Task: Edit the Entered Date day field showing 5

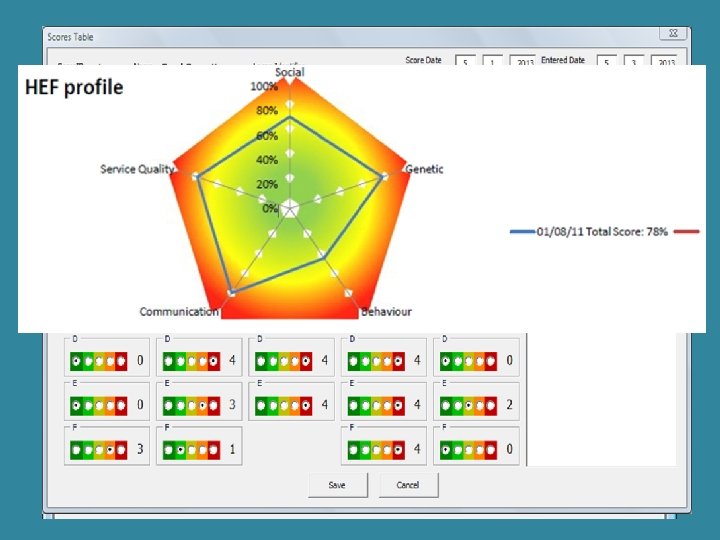Action: click(x=607, y=61)
